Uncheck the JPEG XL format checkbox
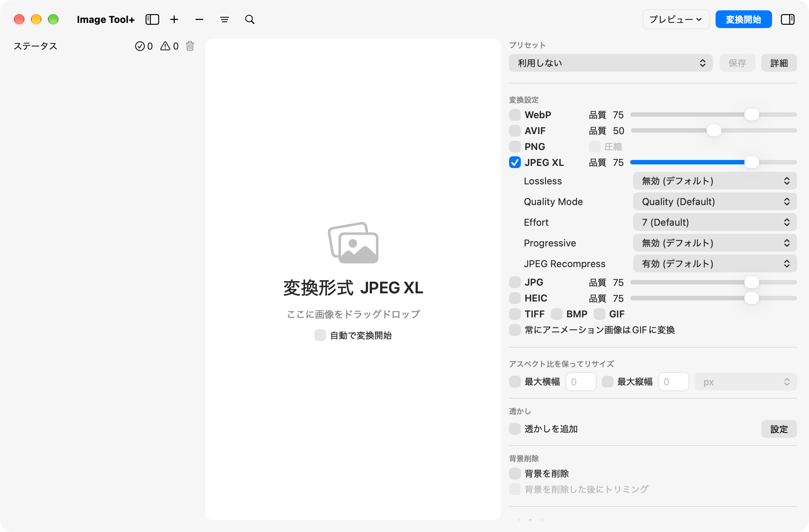Viewport: 809px width, 532px height. click(x=515, y=163)
